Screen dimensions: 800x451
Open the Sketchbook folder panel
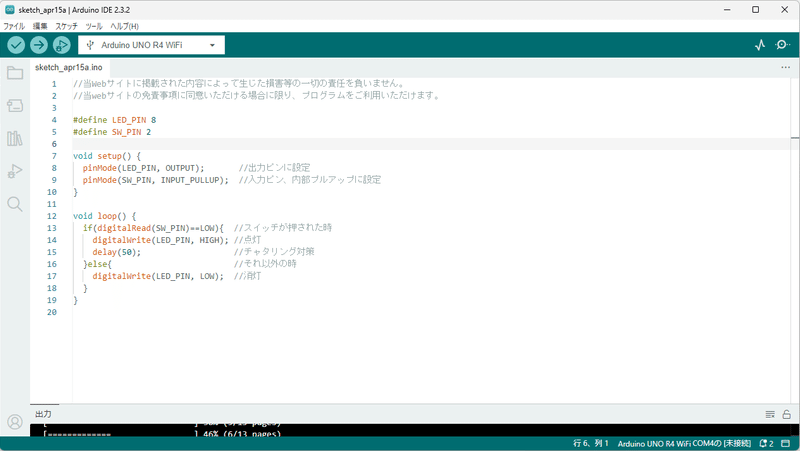point(15,73)
